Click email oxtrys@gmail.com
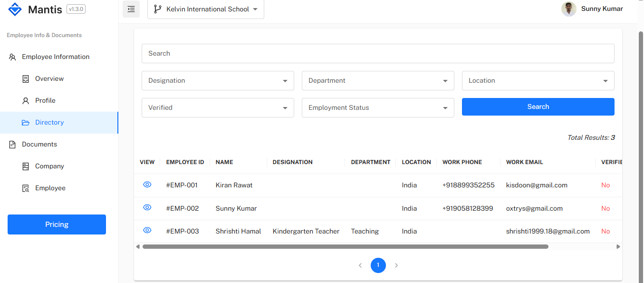 click(534, 208)
